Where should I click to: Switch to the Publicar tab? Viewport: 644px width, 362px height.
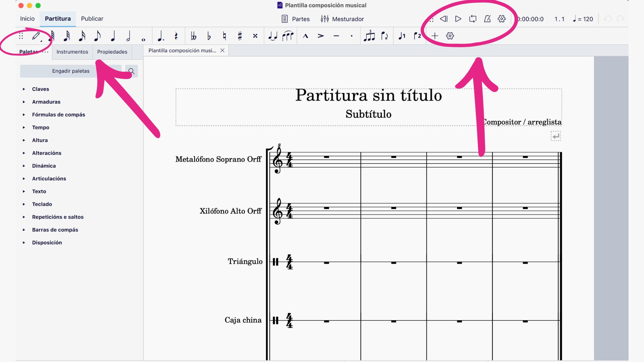point(92,19)
